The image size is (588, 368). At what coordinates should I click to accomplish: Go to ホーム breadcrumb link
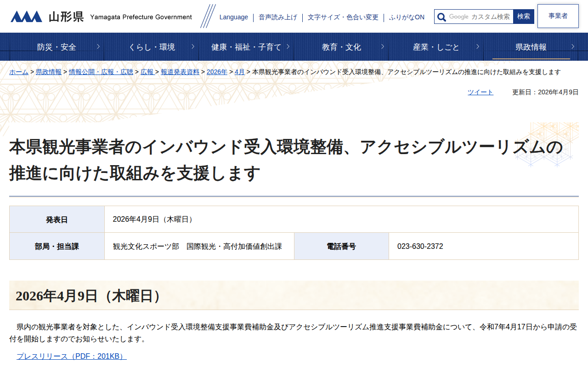(19, 72)
